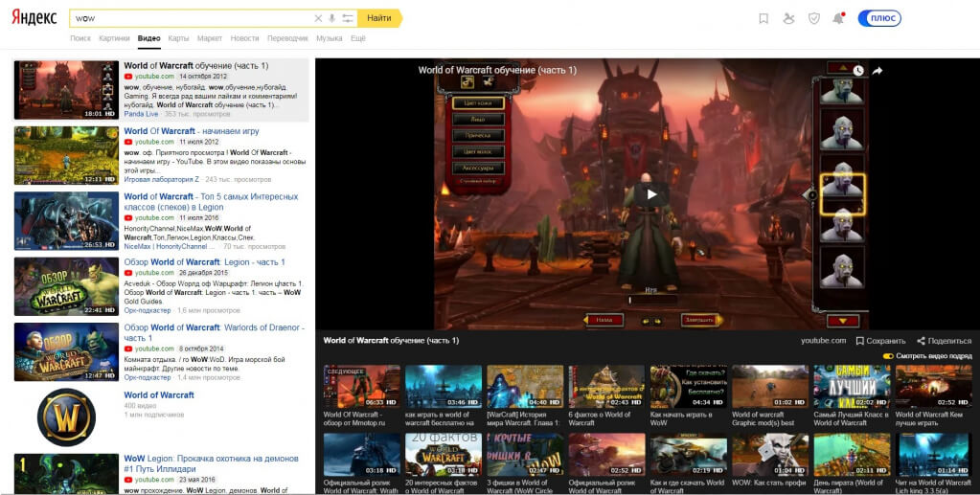The width and height of the screenshot is (980, 495).
Task: Open the 12:47 Обзор thumbnail
Action: tap(66, 352)
